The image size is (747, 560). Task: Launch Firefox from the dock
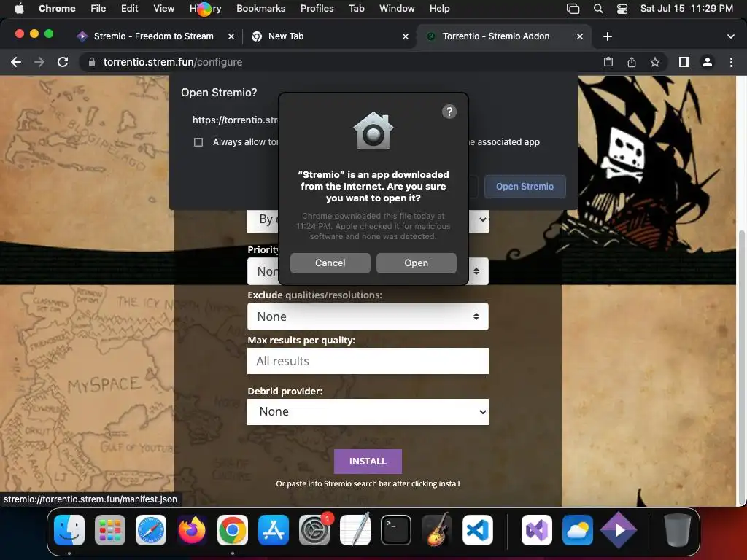coord(192,530)
